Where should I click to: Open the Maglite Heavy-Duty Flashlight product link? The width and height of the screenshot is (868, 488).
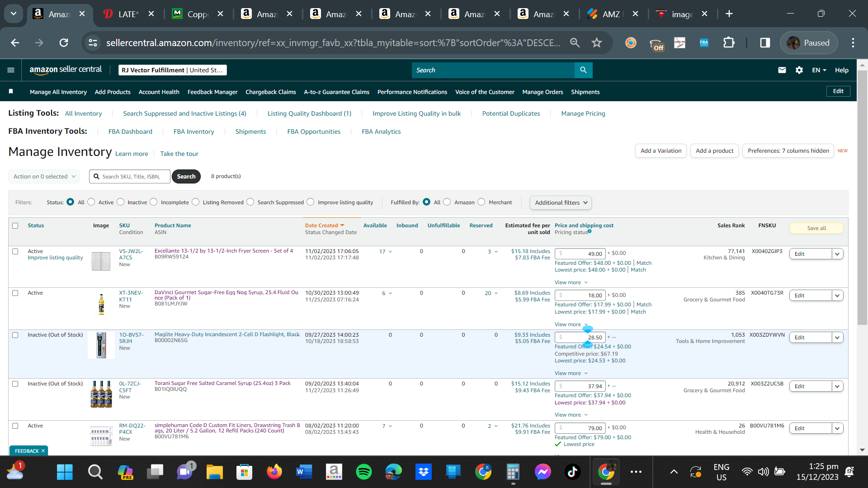227,334
